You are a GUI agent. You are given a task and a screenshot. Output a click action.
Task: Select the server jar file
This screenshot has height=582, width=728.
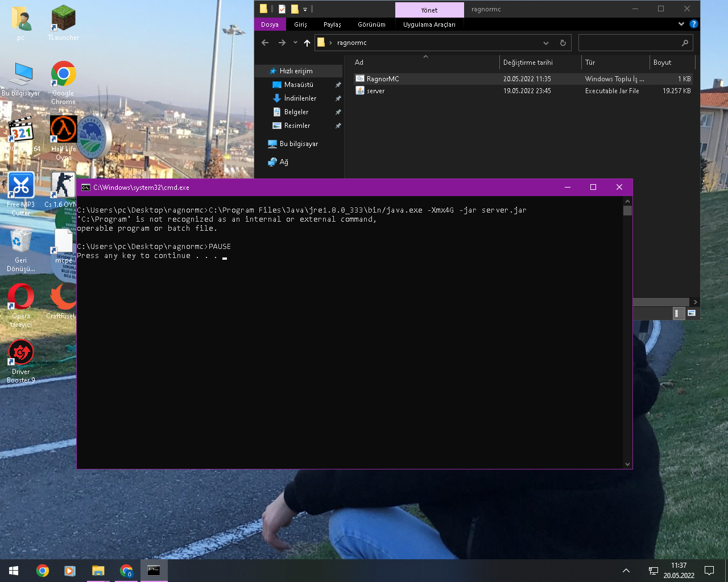523,91
